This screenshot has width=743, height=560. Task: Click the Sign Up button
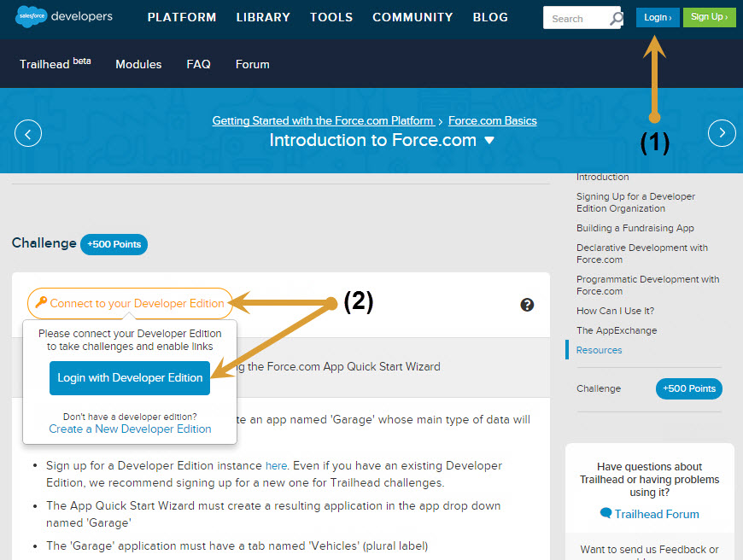[x=709, y=18]
